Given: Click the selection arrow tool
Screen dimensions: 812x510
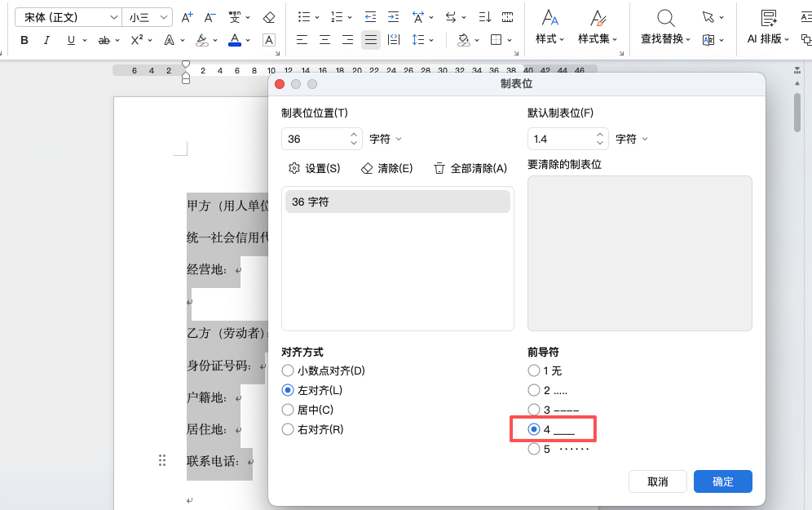Looking at the screenshot, I should (x=708, y=17).
